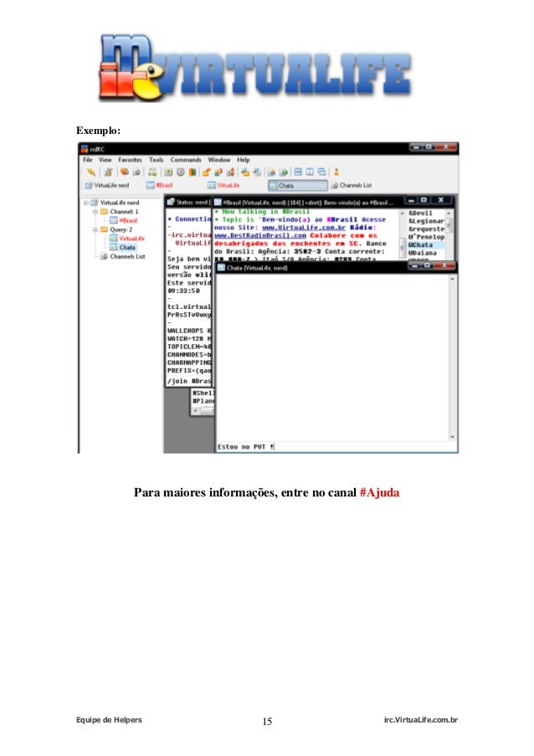534x756 pixels.
Task: Switch to #Brasil button in the switchbar
Action: (x=160, y=185)
